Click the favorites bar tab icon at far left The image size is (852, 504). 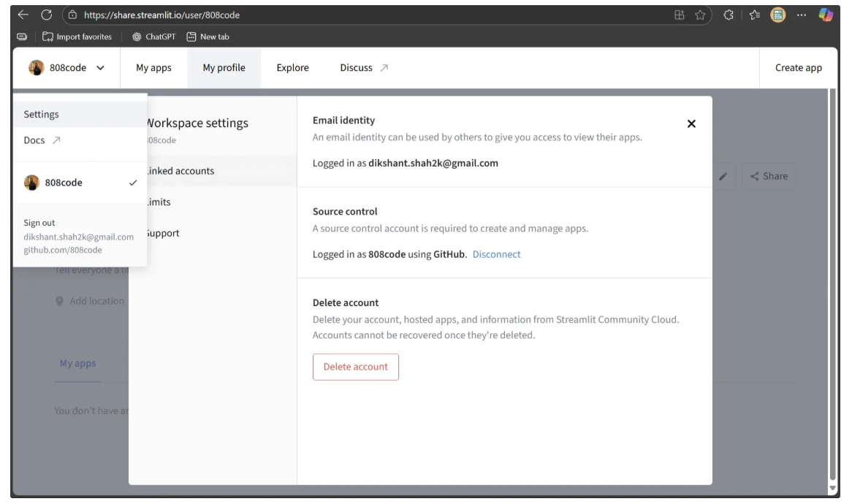22,37
